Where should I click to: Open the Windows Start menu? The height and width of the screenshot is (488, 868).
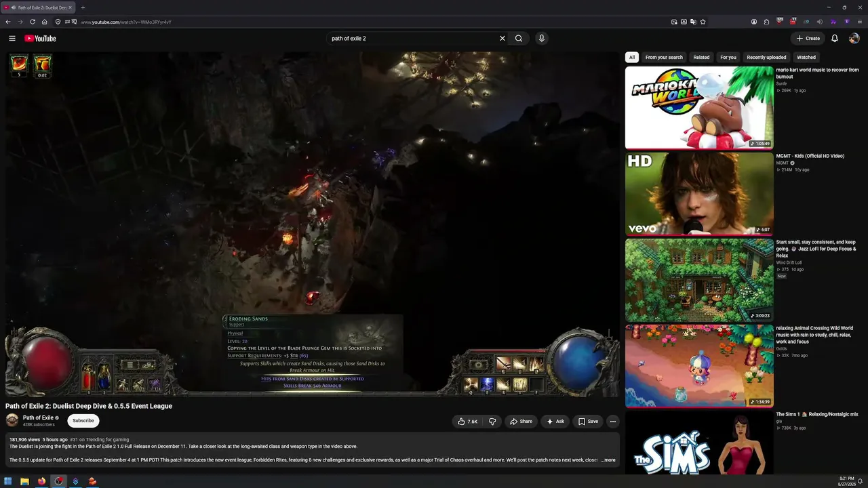click(8, 481)
